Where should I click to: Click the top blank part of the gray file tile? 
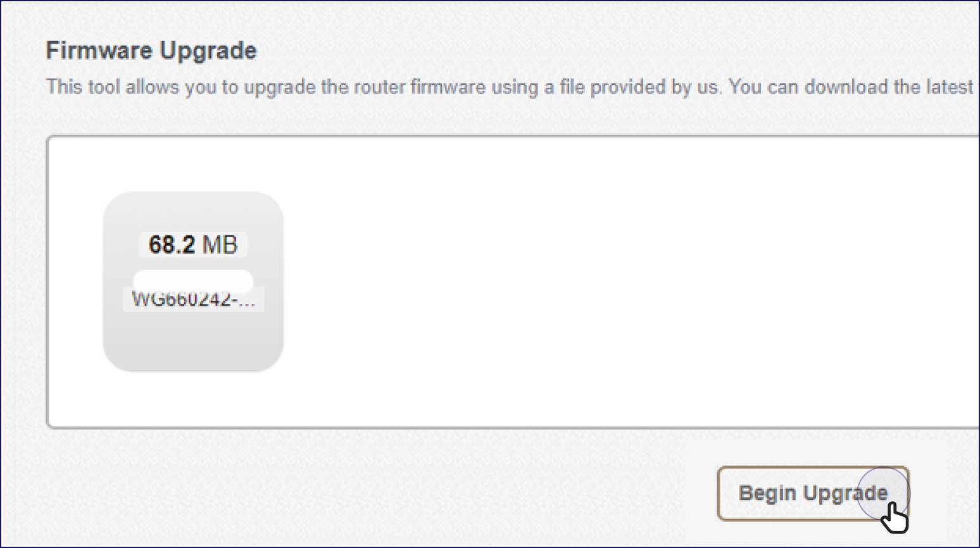point(193,211)
